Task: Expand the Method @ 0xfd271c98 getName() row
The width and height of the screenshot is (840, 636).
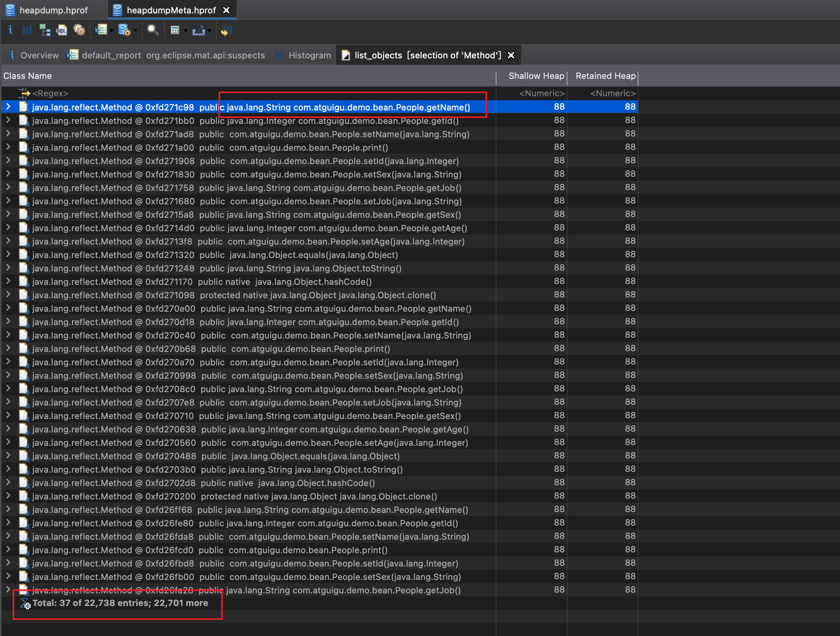Action: click(x=8, y=107)
